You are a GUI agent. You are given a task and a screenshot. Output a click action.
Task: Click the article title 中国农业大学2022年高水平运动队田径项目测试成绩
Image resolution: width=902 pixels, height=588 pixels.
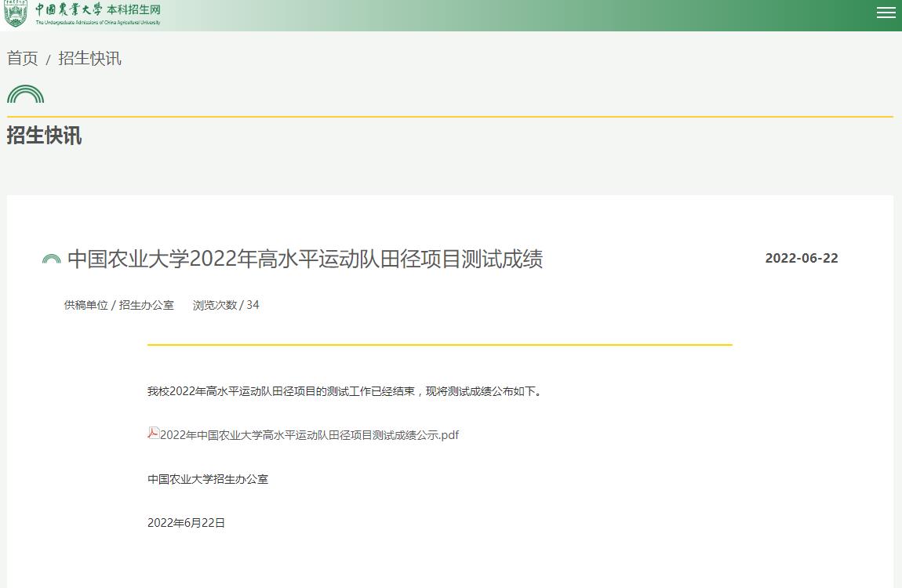point(305,259)
